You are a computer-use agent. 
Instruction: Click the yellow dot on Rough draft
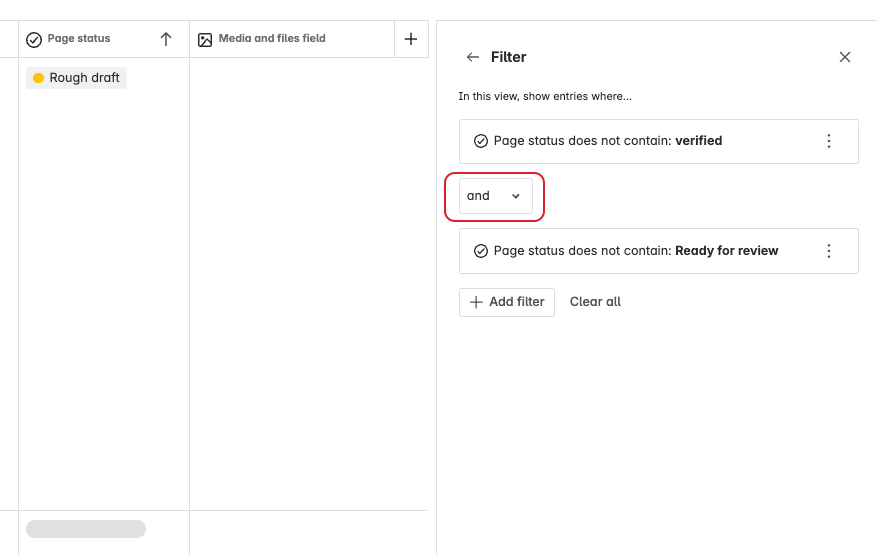click(38, 78)
